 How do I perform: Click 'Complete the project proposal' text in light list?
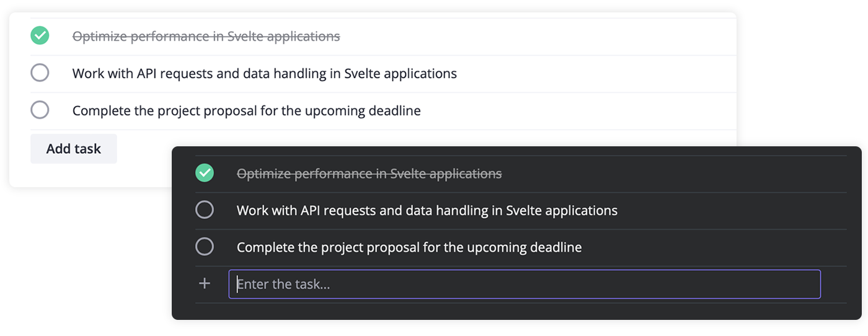click(246, 111)
